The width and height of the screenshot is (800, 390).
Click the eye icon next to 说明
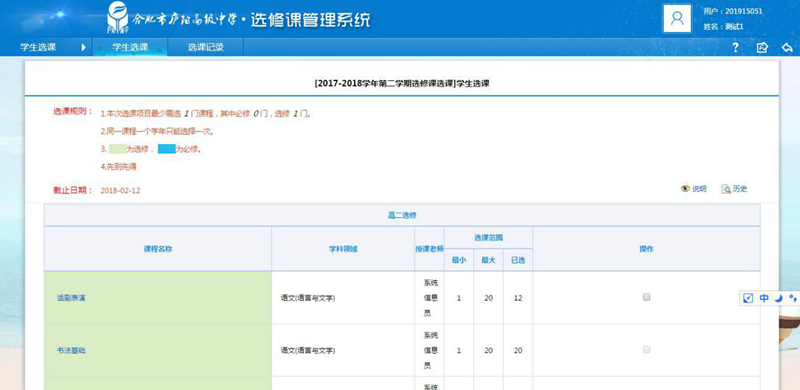click(x=685, y=189)
